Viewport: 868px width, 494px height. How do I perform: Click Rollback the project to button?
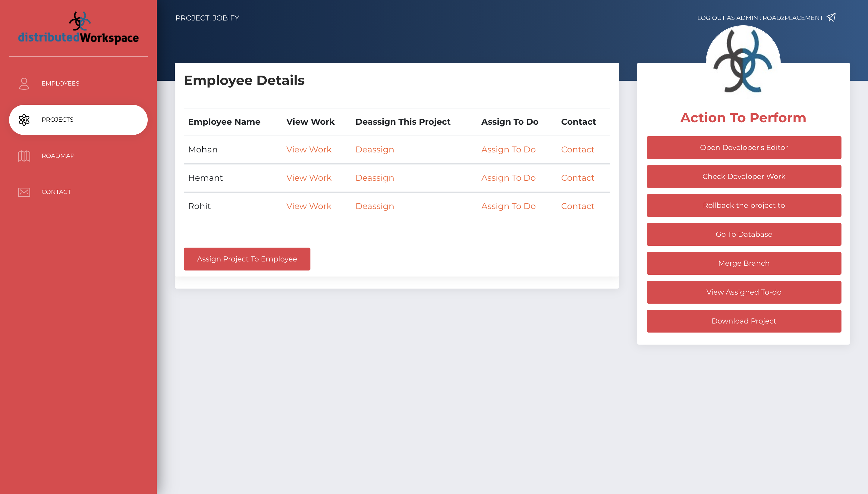coord(744,205)
